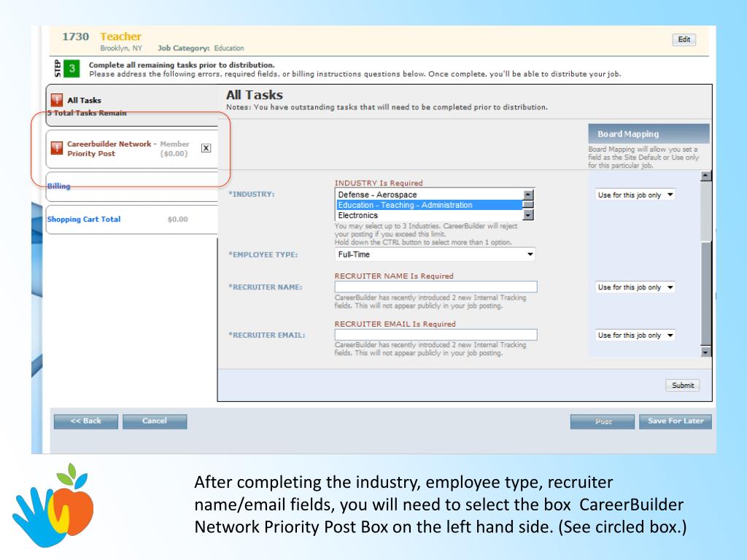Click the Submit button

683,385
